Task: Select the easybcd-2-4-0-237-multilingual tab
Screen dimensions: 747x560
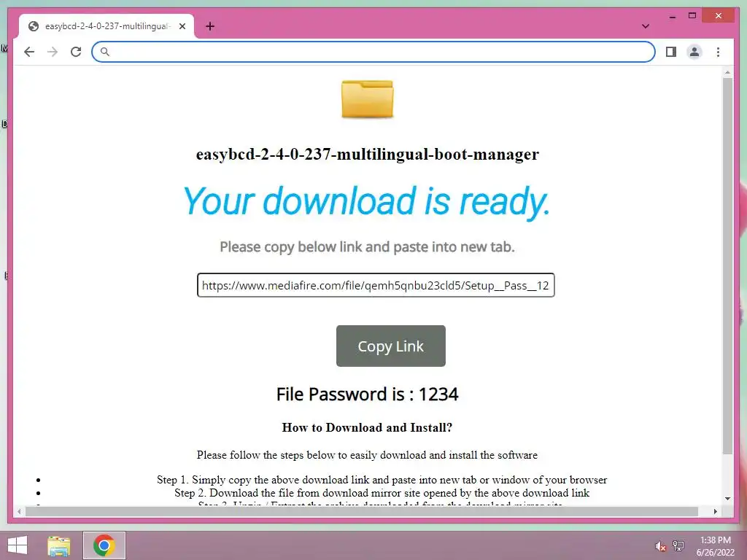Action: [x=107, y=26]
